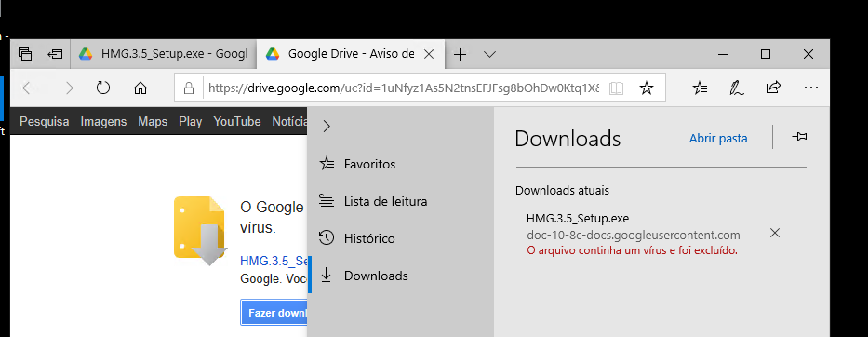Maximize the Edge window

[x=766, y=54]
